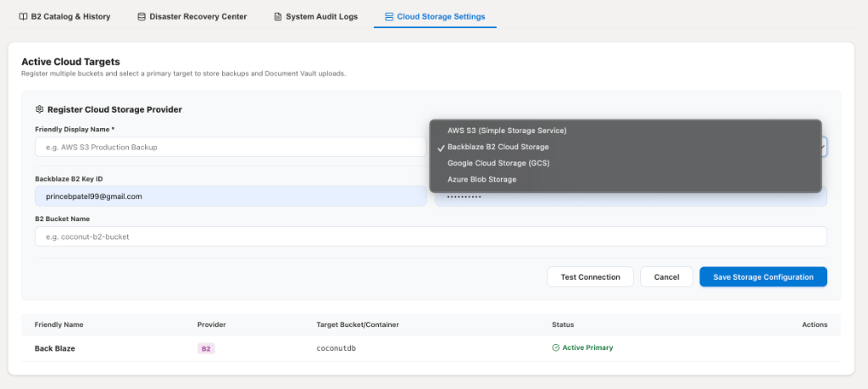Choose Azure Blob Storage option

(x=626, y=180)
